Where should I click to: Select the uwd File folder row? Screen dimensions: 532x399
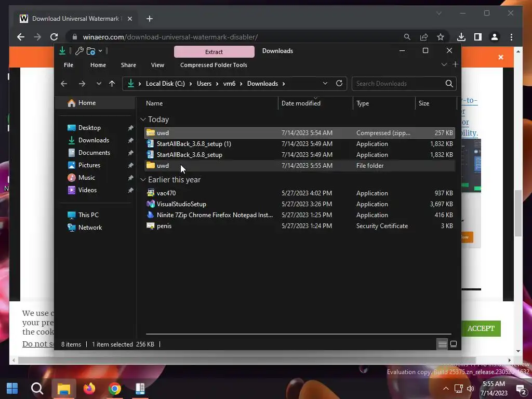click(300, 166)
